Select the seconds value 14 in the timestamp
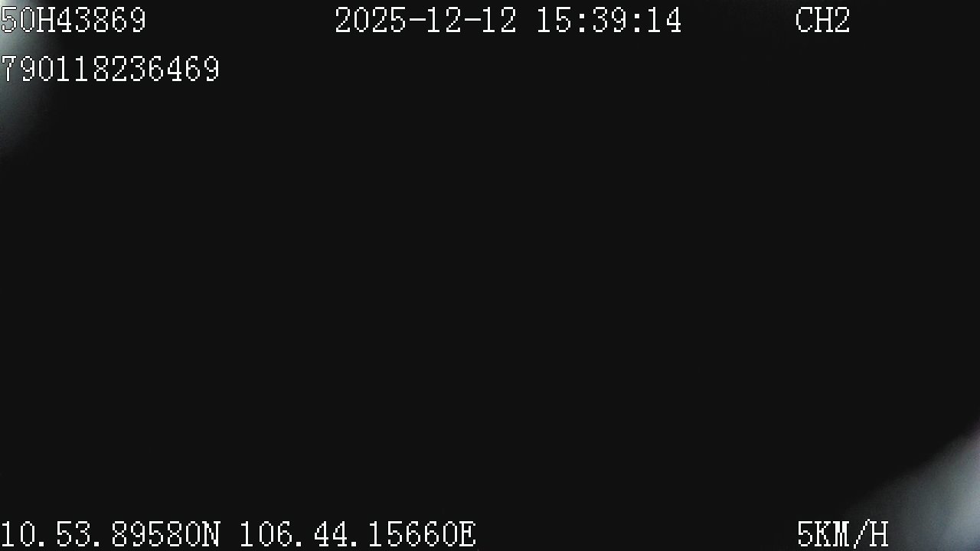This screenshot has height=551, width=980. [664, 21]
